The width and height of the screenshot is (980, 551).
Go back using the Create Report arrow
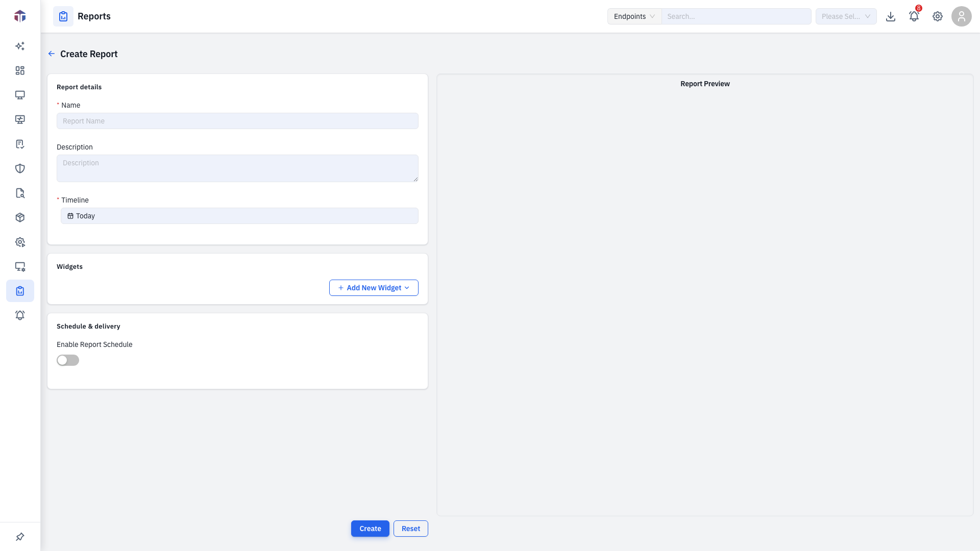[52, 54]
